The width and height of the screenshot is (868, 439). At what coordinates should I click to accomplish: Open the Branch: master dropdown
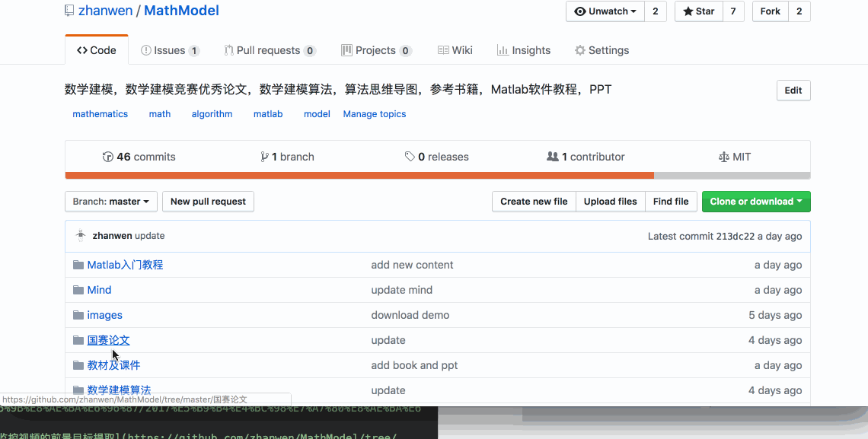[110, 201]
